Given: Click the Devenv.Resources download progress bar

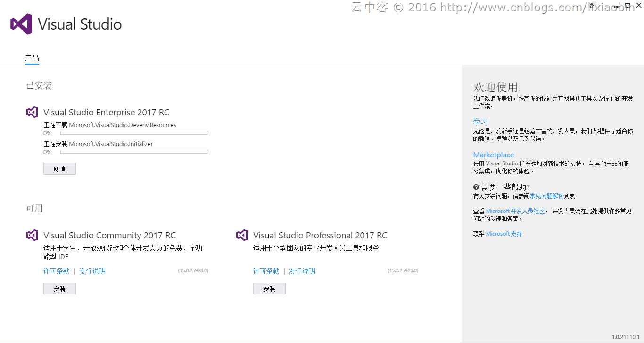Looking at the screenshot, I should [x=134, y=133].
